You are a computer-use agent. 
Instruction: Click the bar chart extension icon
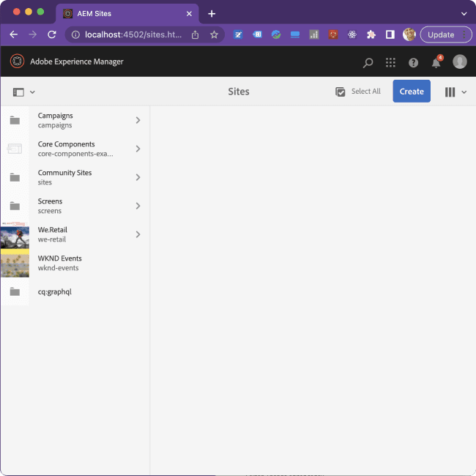[314, 34]
